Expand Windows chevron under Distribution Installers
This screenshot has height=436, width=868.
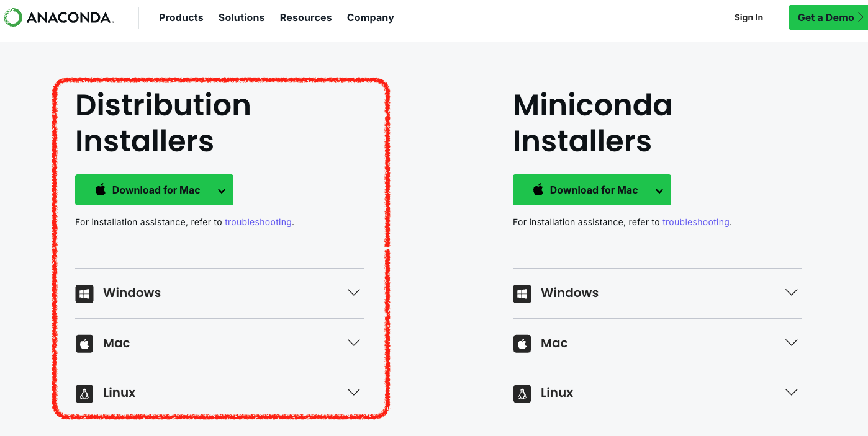[x=354, y=292]
